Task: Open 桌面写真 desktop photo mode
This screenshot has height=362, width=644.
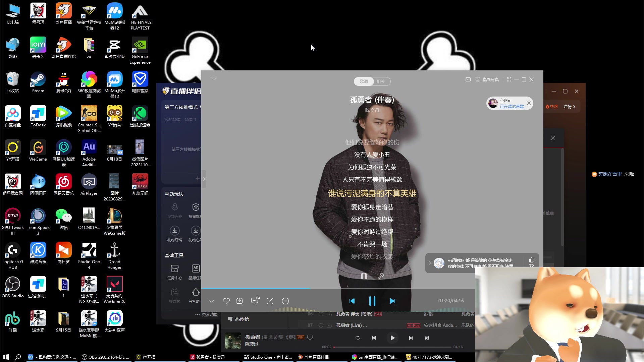Action: pyautogui.click(x=487, y=79)
